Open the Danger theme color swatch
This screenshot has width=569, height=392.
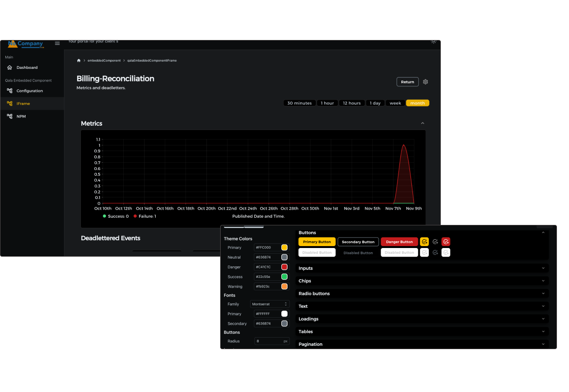coord(284,267)
